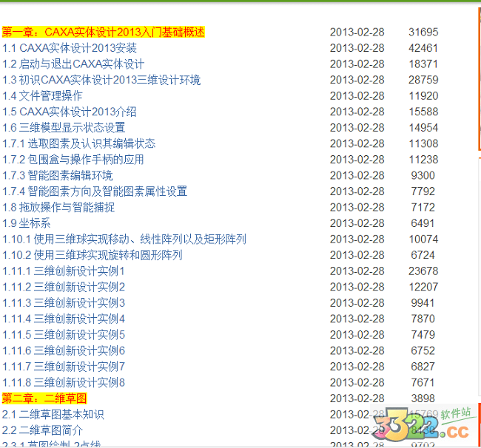Click view count 15588
481x448 pixels.
pyautogui.click(x=423, y=112)
